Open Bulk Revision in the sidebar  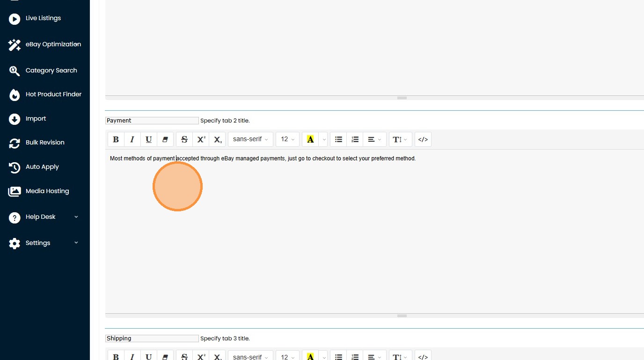tap(45, 143)
